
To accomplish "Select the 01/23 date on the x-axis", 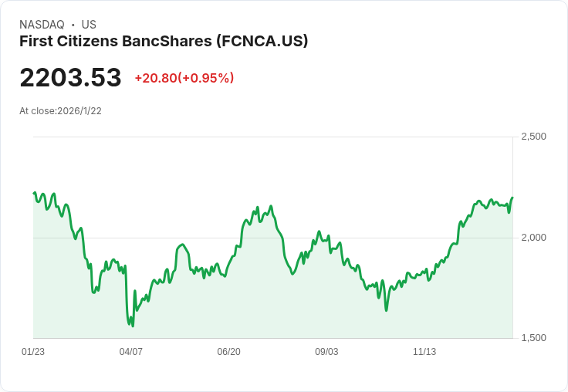I will pyautogui.click(x=33, y=352).
